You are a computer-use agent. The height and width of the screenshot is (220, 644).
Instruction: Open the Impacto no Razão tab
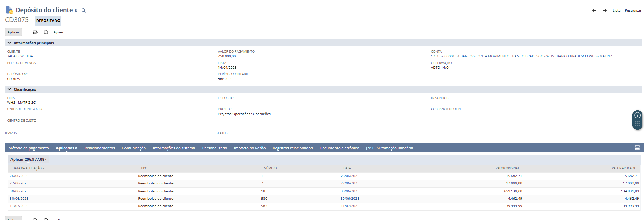(250, 148)
